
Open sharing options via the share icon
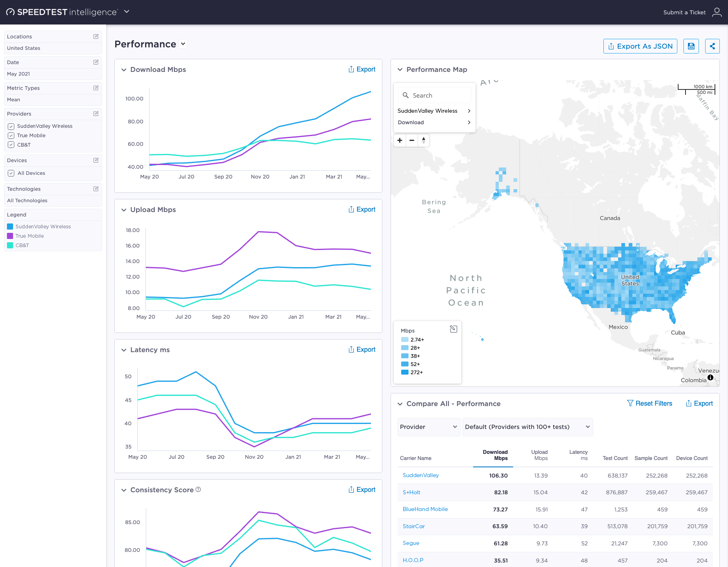click(712, 46)
